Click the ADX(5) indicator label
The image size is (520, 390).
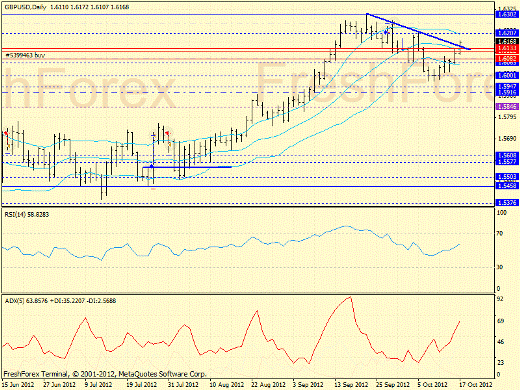(x=60, y=301)
